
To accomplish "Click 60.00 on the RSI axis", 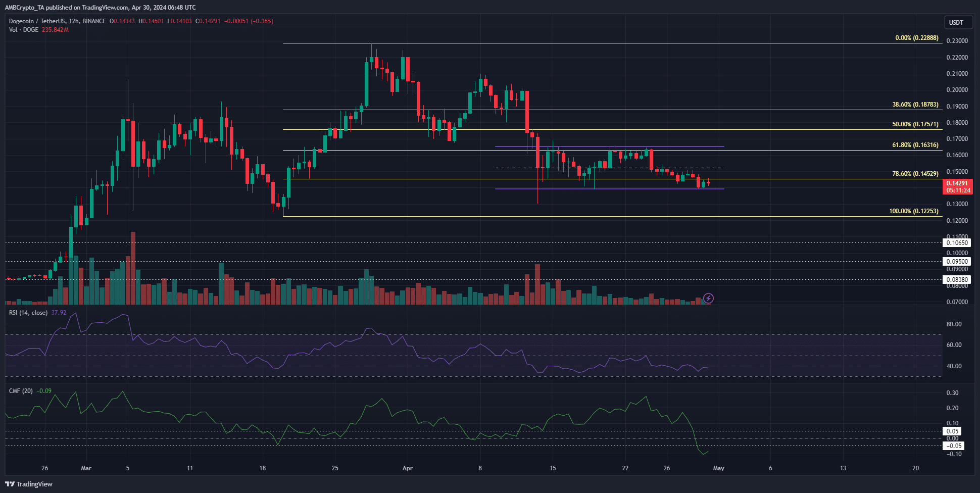I will (954, 345).
